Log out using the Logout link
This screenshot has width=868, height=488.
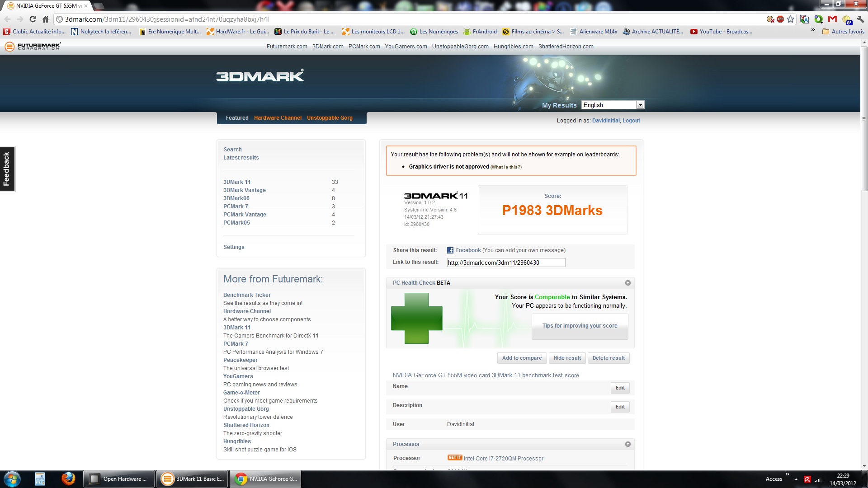click(631, 121)
